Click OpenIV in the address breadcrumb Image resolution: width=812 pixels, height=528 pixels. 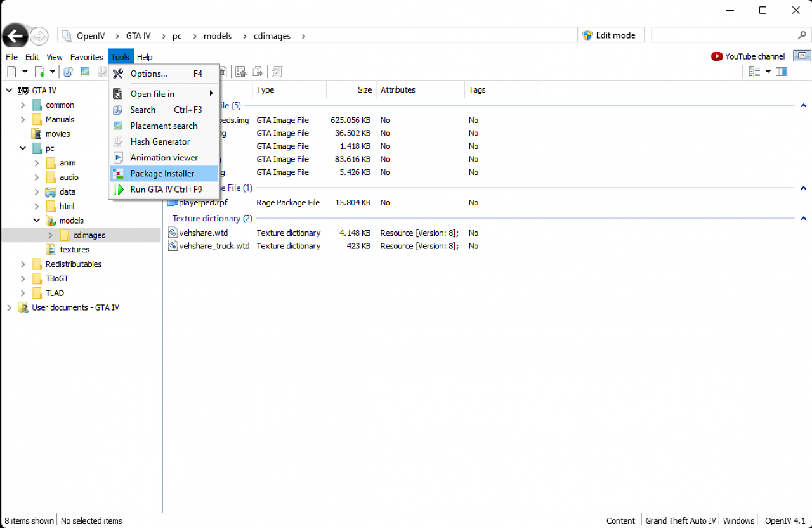pyautogui.click(x=91, y=36)
